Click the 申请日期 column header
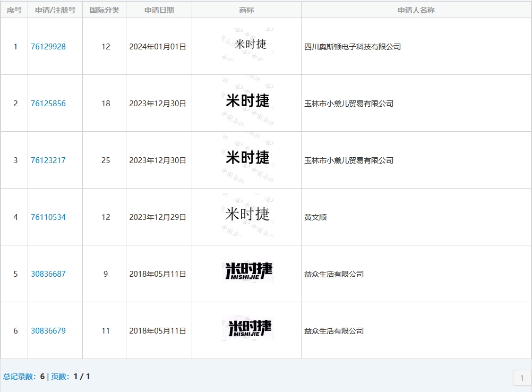Image resolution: width=532 pixels, height=392 pixels. (159, 10)
